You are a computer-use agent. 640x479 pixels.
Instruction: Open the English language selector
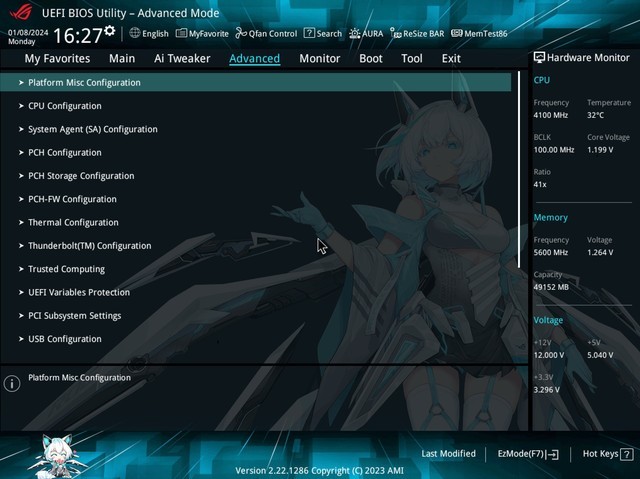(149, 33)
